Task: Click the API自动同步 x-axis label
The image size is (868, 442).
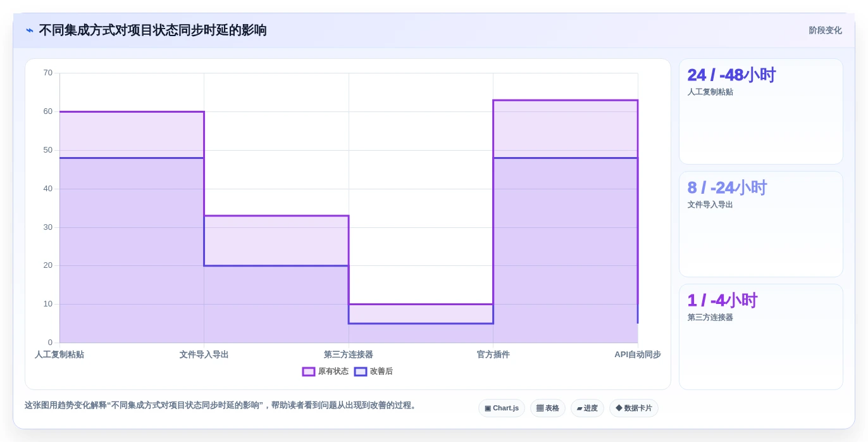Action: [638, 355]
